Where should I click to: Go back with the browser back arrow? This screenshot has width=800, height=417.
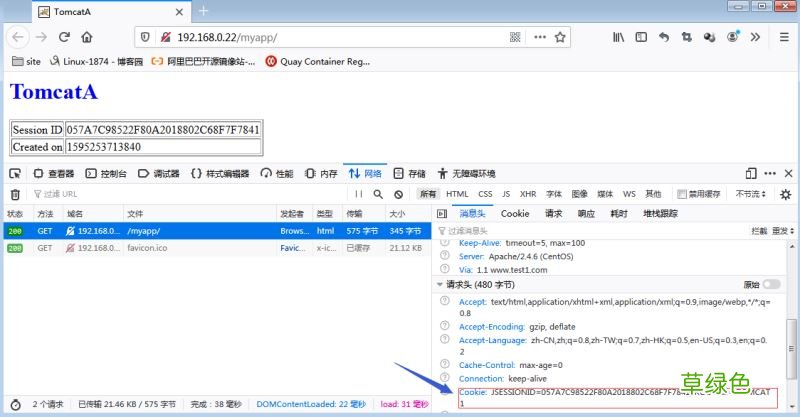pyautogui.click(x=18, y=37)
